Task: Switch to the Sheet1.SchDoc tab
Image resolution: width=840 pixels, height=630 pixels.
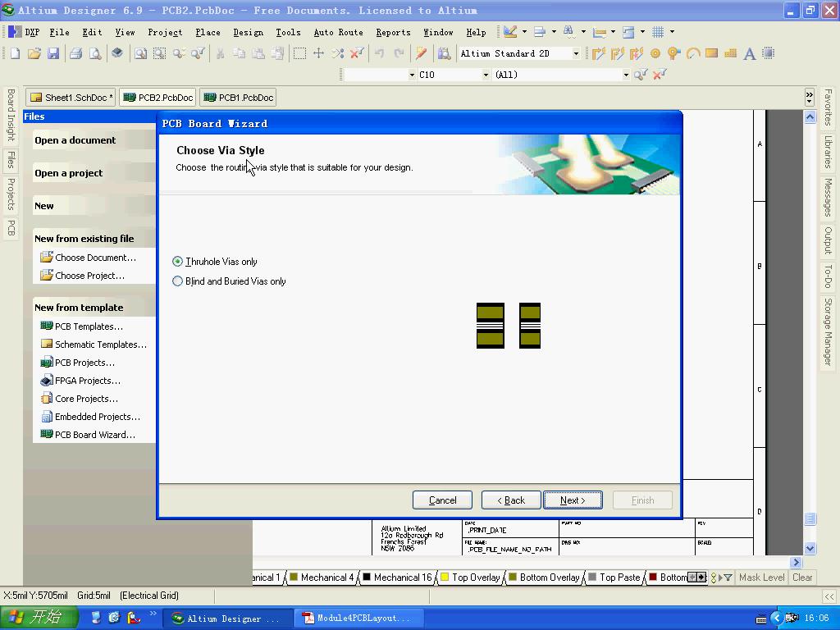Action: [71, 98]
